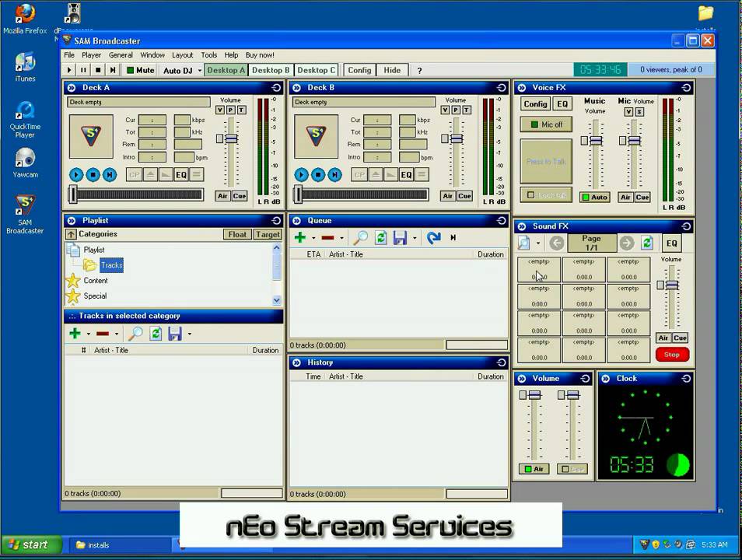Open Deck B EQ

pyautogui.click(x=407, y=175)
